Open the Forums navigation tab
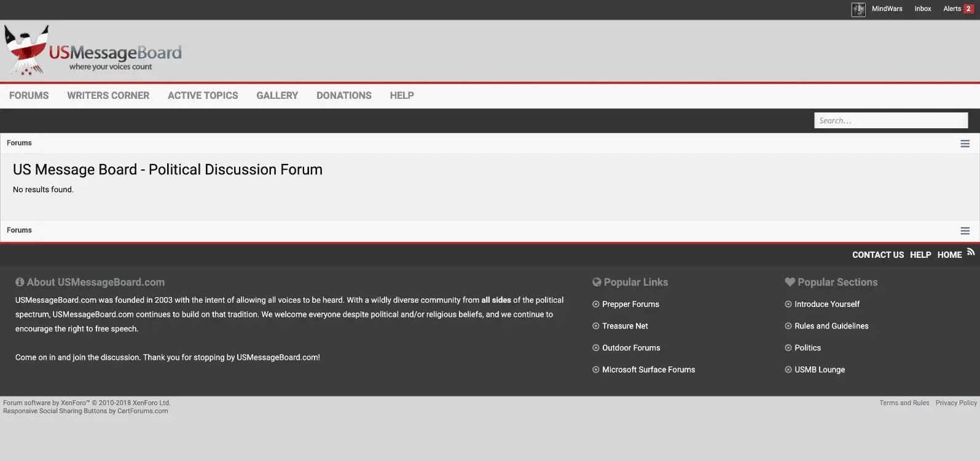Screen dimensions: 980x461 click(x=29, y=96)
